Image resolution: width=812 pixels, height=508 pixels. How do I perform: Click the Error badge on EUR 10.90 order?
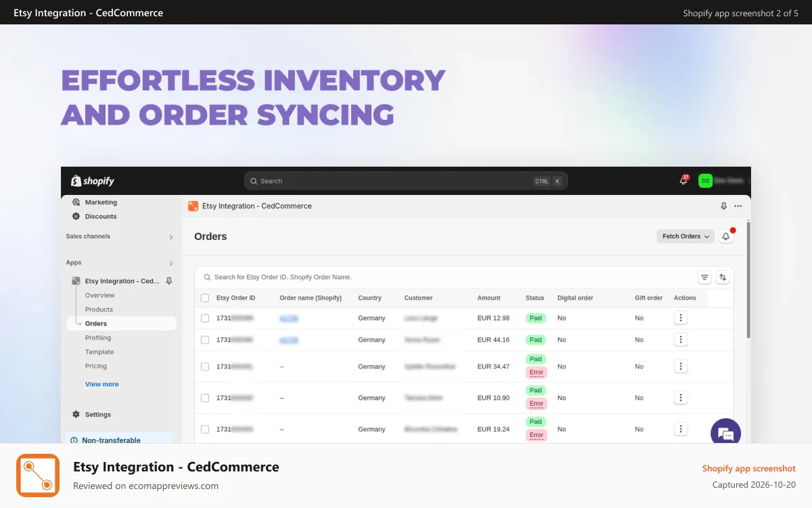pyautogui.click(x=537, y=404)
